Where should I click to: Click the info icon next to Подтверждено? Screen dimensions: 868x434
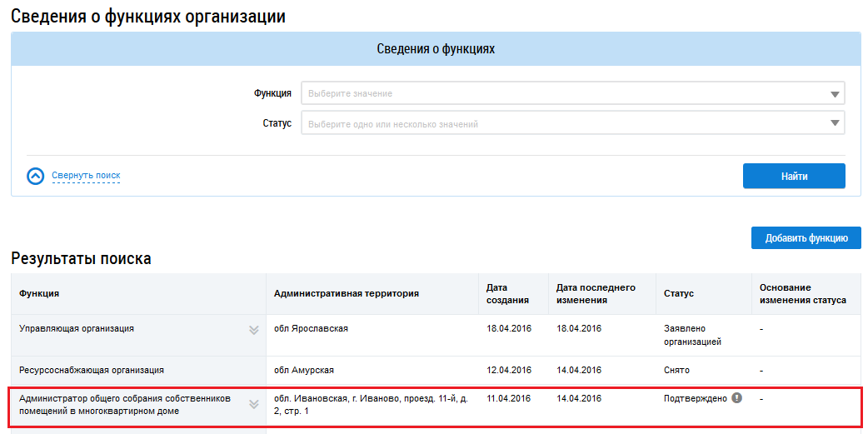[736, 398]
